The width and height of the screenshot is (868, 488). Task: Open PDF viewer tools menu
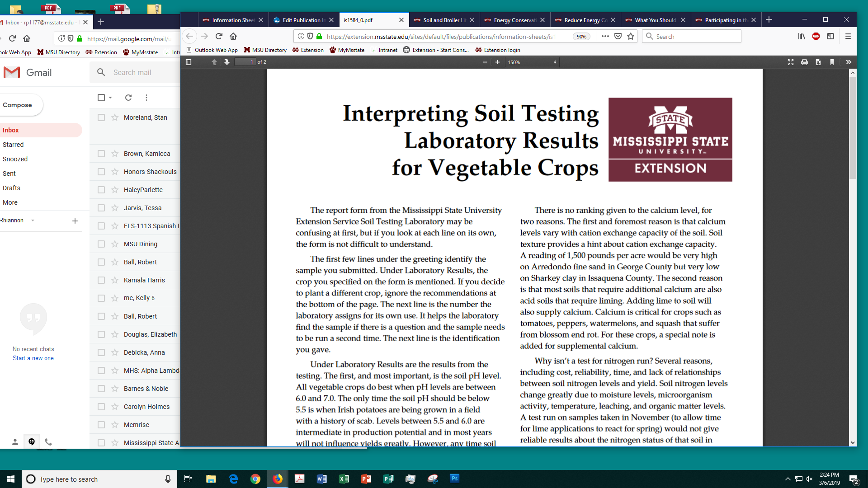click(x=849, y=62)
